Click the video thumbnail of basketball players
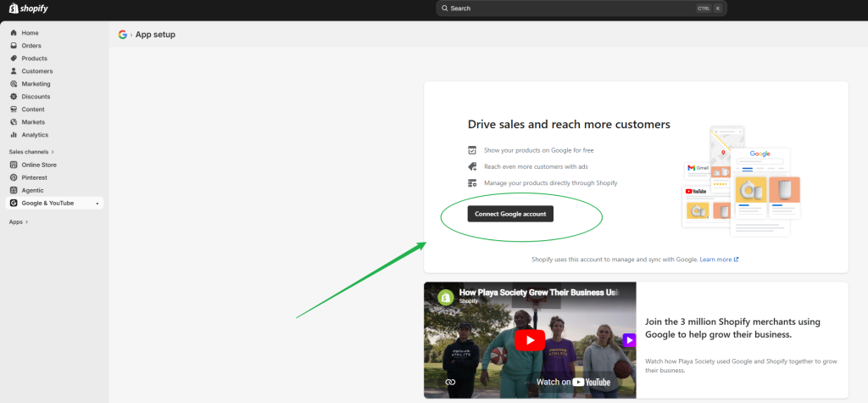This screenshot has width=868, height=403. [x=530, y=340]
